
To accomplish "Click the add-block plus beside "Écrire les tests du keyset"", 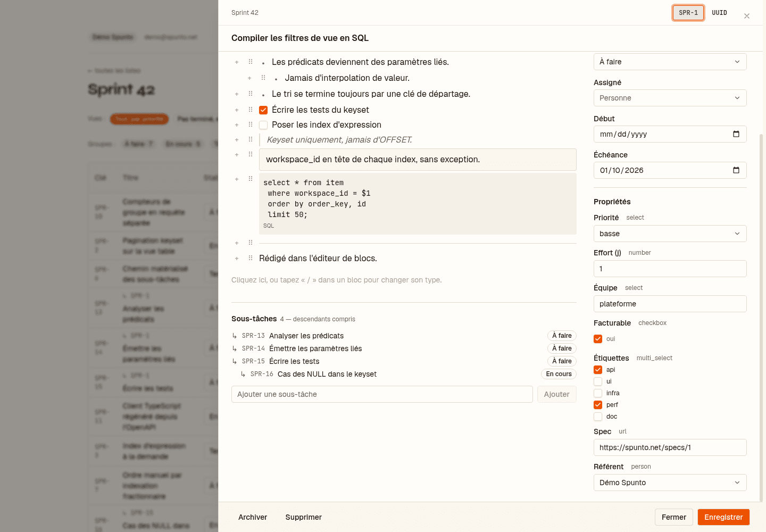I will coord(237,110).
